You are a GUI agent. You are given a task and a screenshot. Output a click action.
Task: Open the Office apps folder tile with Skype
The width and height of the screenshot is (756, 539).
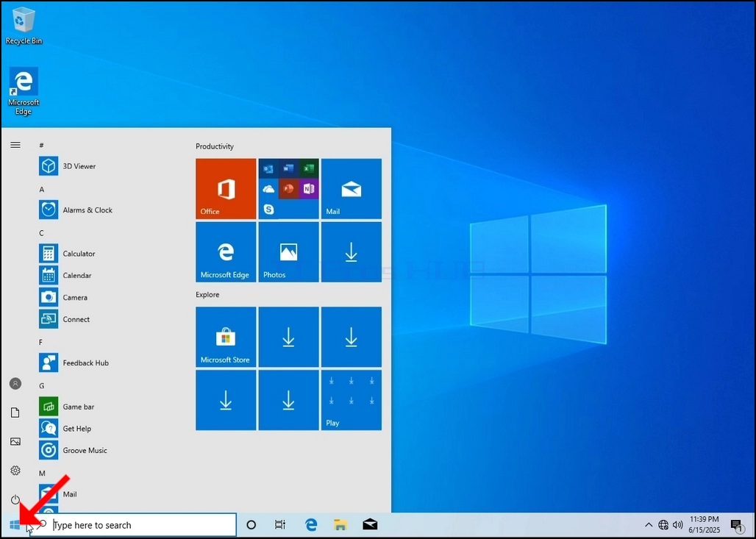click(x=288, y=188)
